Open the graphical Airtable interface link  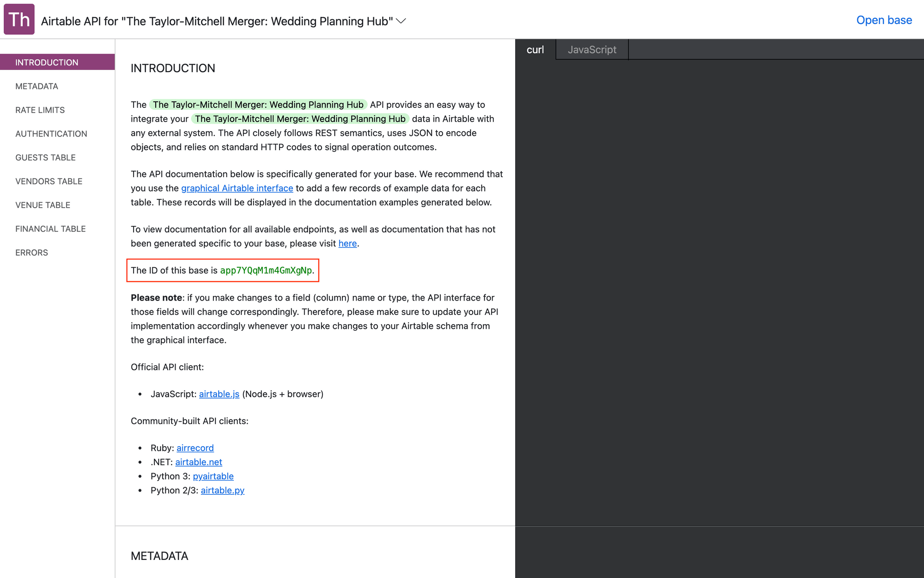point(237,188)
